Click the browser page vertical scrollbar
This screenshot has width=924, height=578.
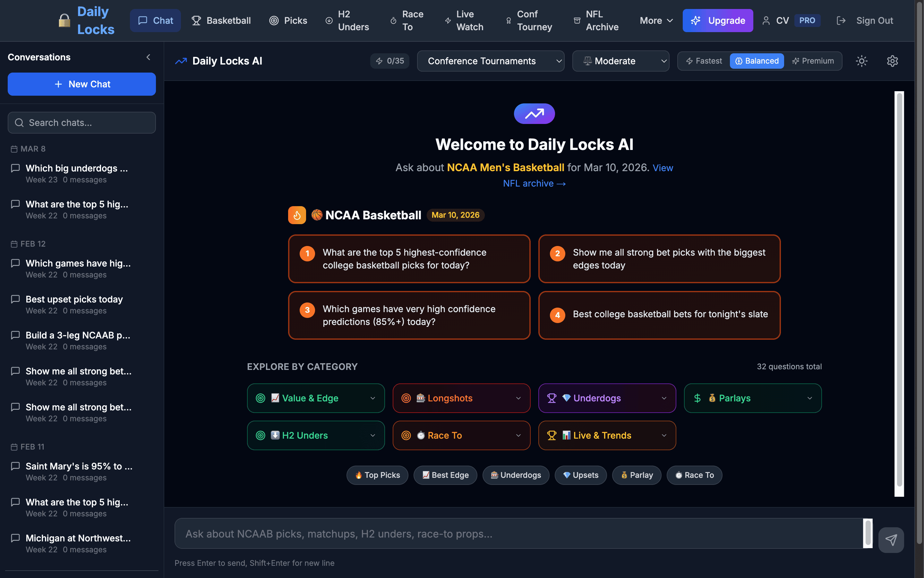tap(919, 273)
